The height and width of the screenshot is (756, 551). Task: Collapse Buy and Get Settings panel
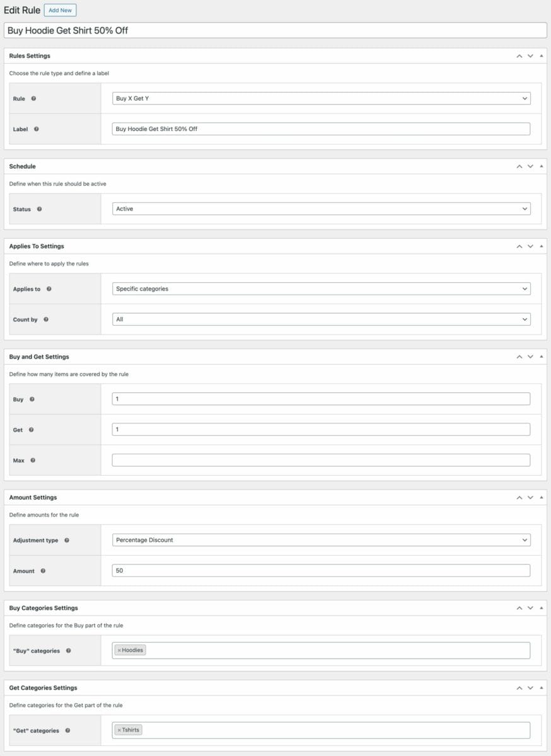pyautogui.click(x=542, y=357)
